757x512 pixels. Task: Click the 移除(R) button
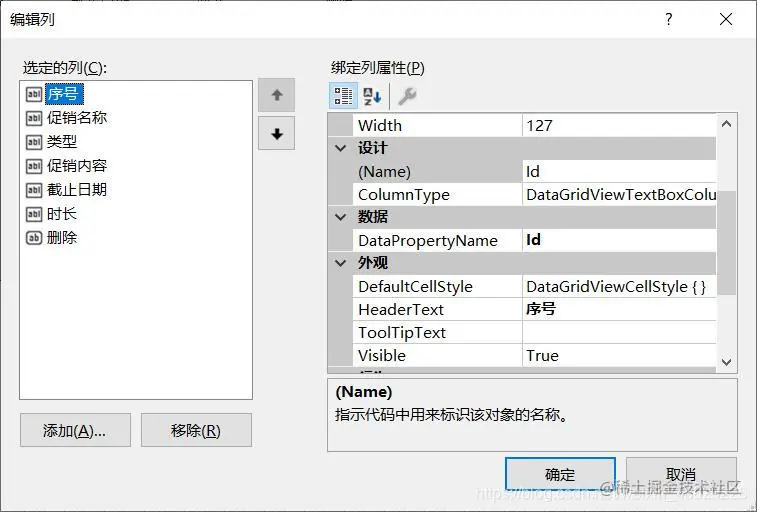(x=196, y=430)
